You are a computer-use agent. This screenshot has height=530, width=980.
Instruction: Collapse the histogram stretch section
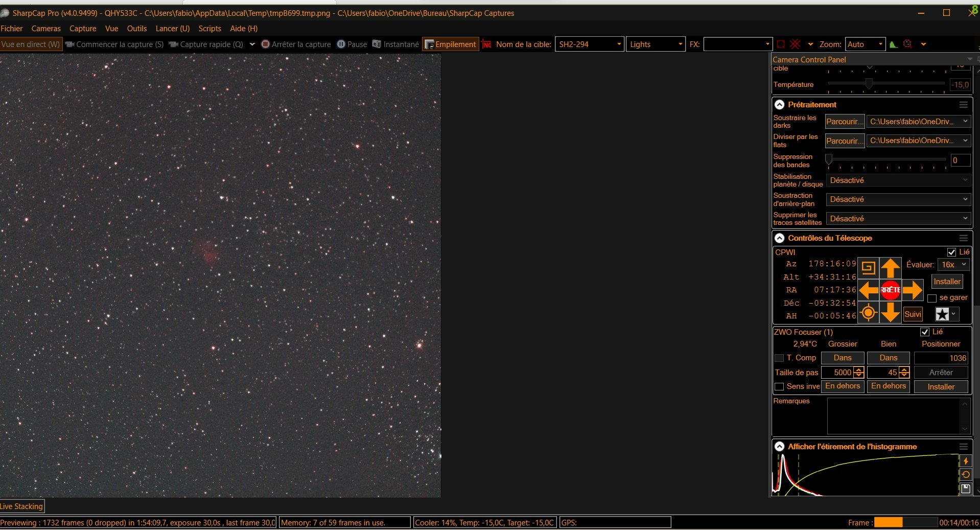[779, 447]
